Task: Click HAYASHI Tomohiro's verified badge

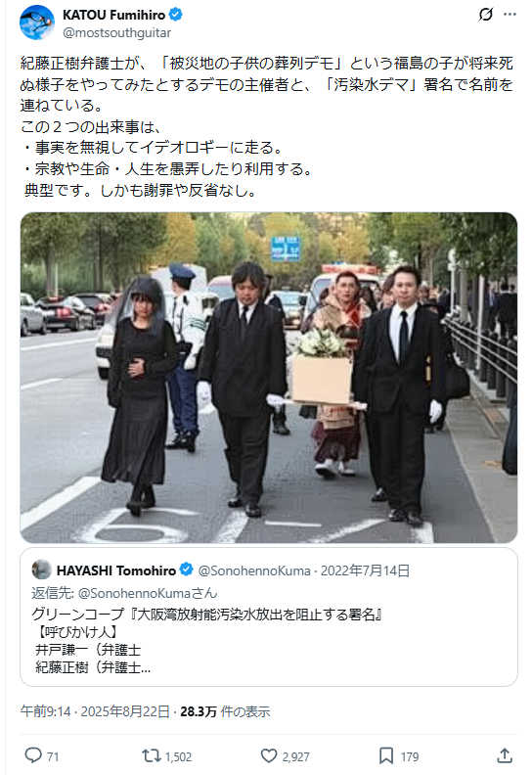Action: (x=186, y=570)
